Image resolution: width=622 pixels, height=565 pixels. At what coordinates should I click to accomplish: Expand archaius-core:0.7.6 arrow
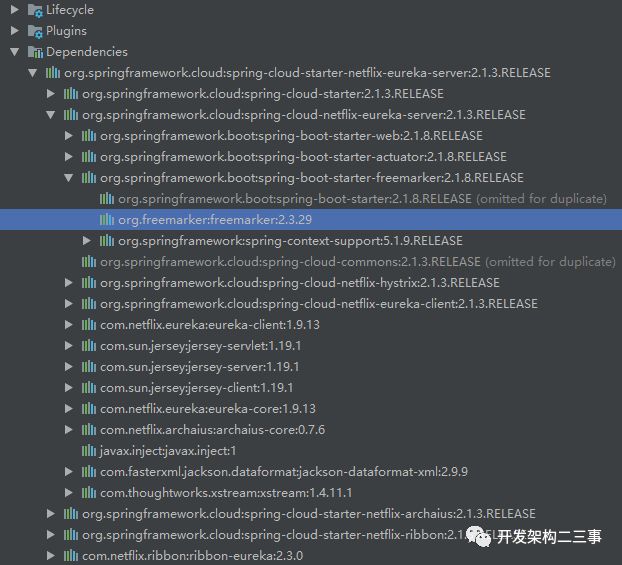click(69, 430)
